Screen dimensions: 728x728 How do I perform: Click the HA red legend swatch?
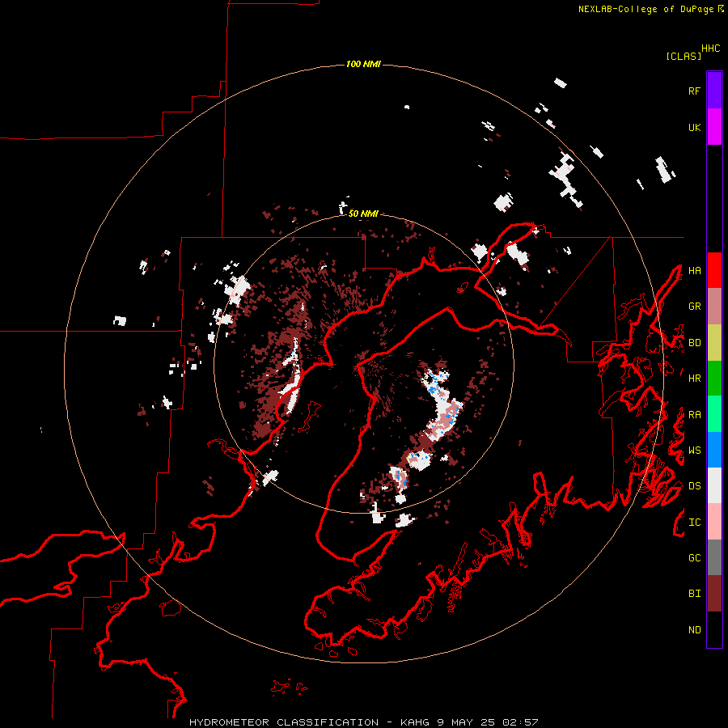pyautogui.click(x=714, y=270)
